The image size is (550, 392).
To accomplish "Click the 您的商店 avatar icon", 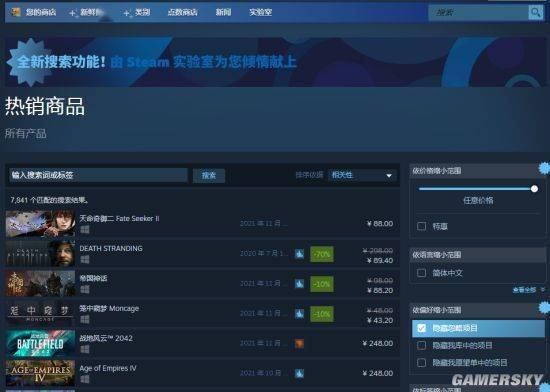I will tap(16, 12).
